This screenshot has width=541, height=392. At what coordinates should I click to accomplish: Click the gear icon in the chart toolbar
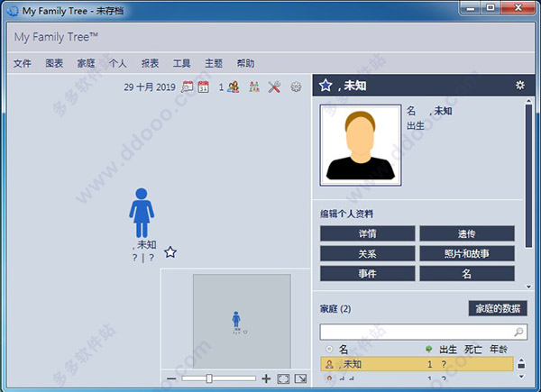tap(296, 87)
